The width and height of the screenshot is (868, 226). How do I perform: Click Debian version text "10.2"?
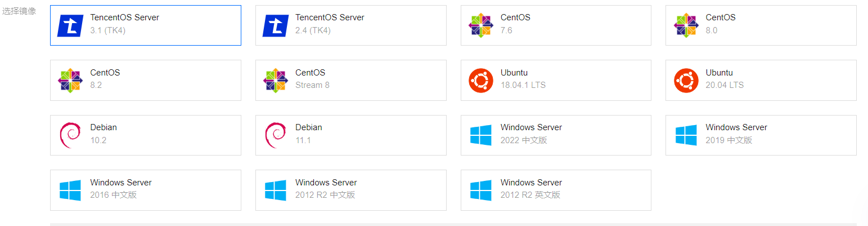(x=98, y=140)
